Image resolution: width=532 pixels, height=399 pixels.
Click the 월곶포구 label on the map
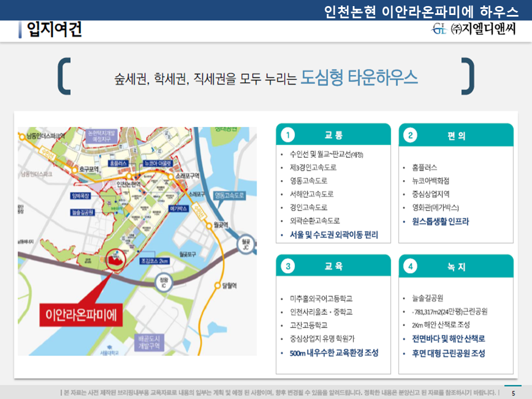point(187,254)
